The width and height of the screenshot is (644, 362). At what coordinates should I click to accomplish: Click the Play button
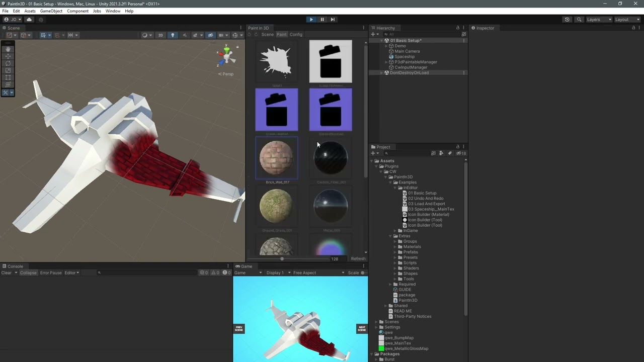coord(311,20)
